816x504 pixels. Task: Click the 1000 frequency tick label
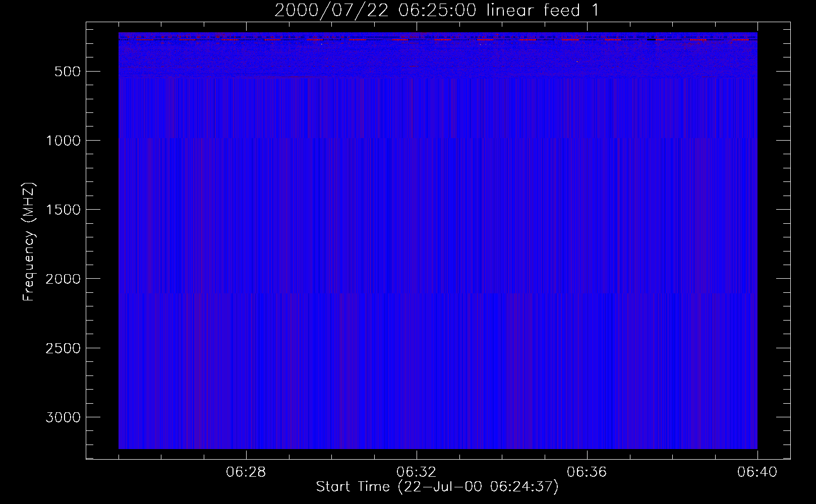point(63,141)
